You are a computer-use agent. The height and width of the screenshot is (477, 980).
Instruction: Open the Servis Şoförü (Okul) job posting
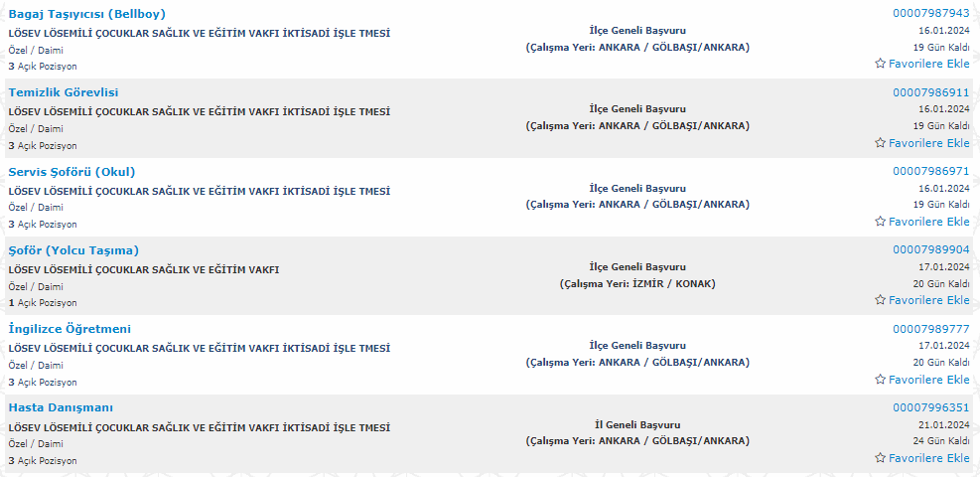71,172
